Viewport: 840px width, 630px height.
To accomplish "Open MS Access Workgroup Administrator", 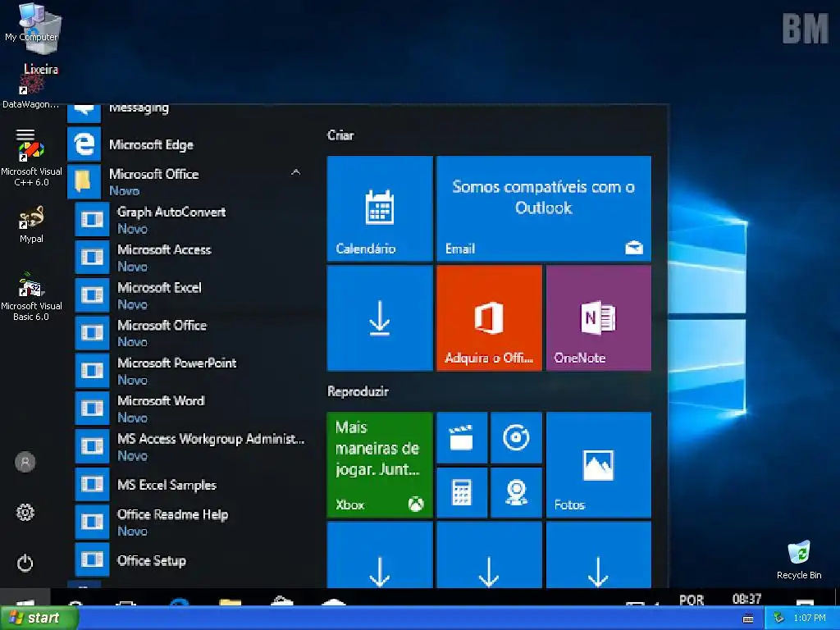I will coord(192,446).
